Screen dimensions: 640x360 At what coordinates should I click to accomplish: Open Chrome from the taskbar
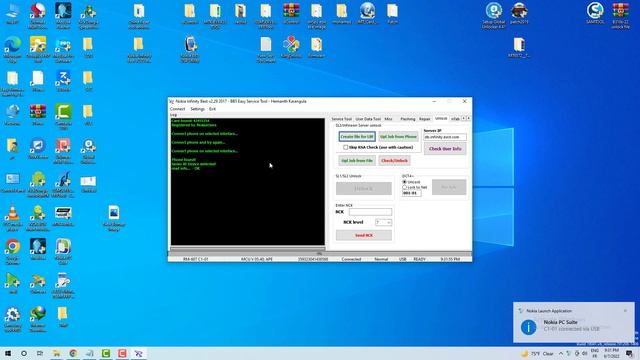point(73,353)
